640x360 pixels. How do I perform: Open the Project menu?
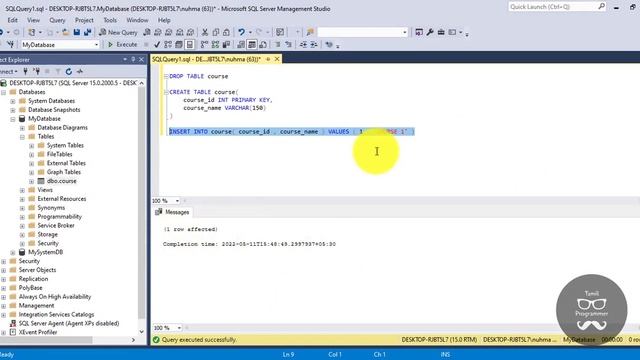84,20
